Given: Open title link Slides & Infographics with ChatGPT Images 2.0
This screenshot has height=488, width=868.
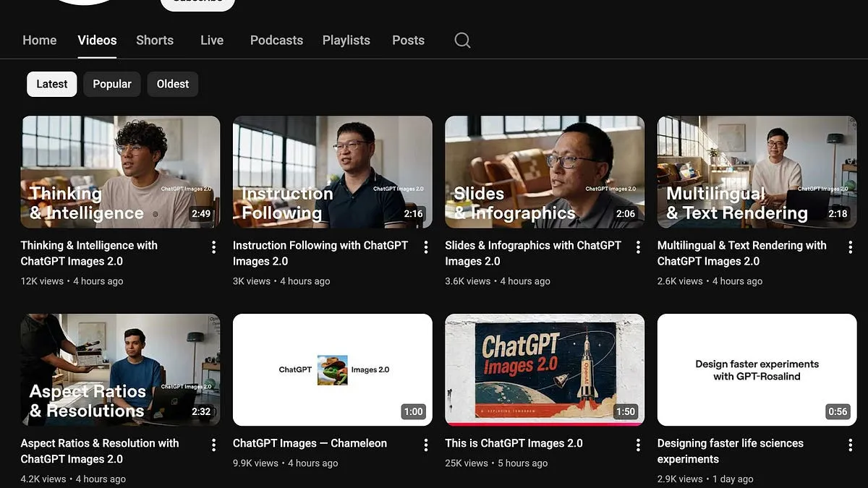Looking at the screenshot, I should [533, 253].
